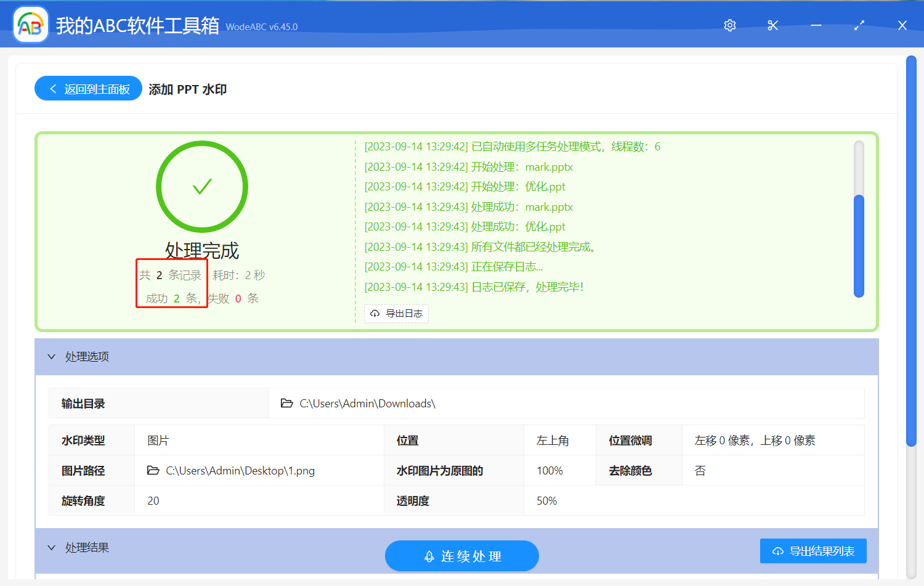Click the folder icon next to output directory
924x586 pixels.
(x=287, y=403)
